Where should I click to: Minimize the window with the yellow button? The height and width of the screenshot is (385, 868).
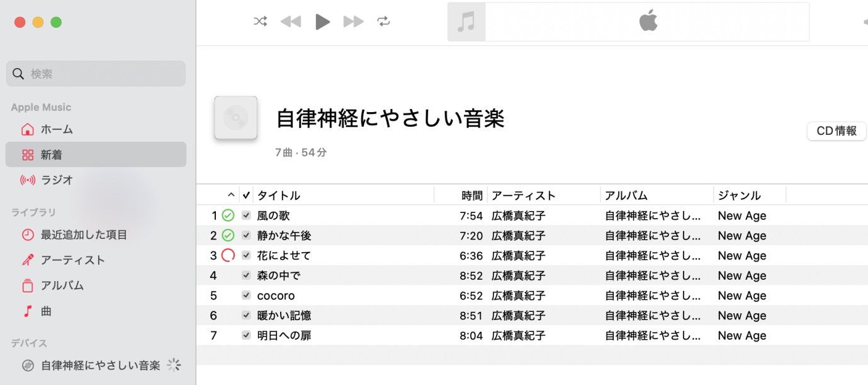click(38, 22)
